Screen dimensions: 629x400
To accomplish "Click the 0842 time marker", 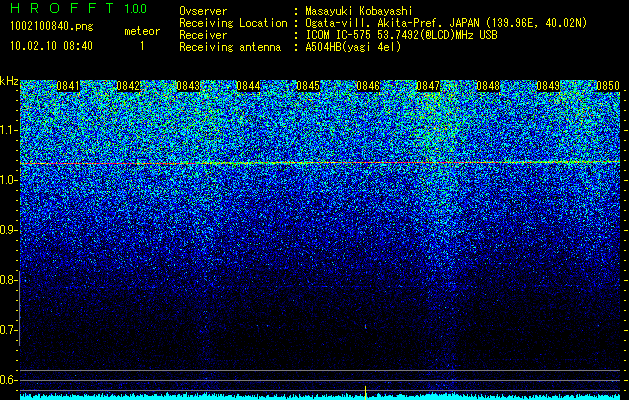I will click(128, 86).
